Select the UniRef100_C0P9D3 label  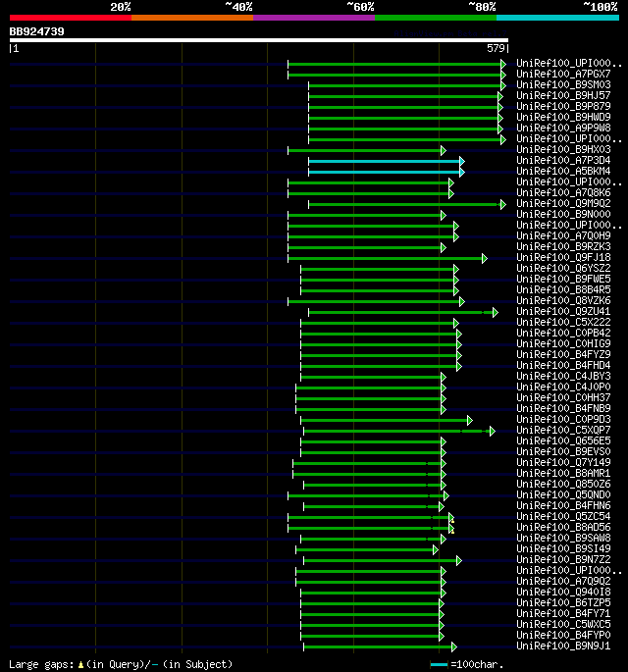[x=563, y=420]
